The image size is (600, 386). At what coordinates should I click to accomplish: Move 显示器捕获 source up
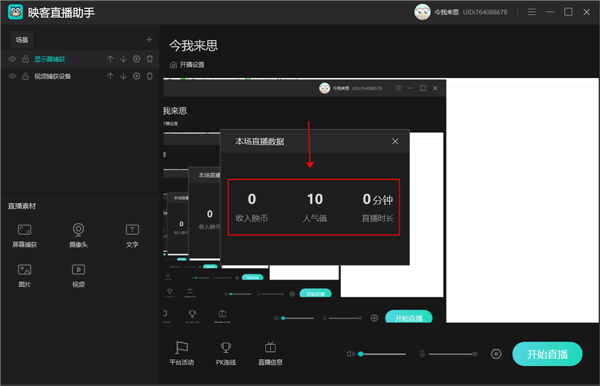(110, 59)
